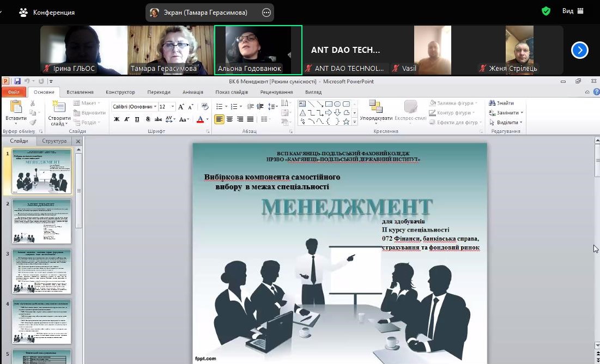Open the font color dropdown arrow
Image resolution: width=600 pixels, height=364 pixels.
207,119
